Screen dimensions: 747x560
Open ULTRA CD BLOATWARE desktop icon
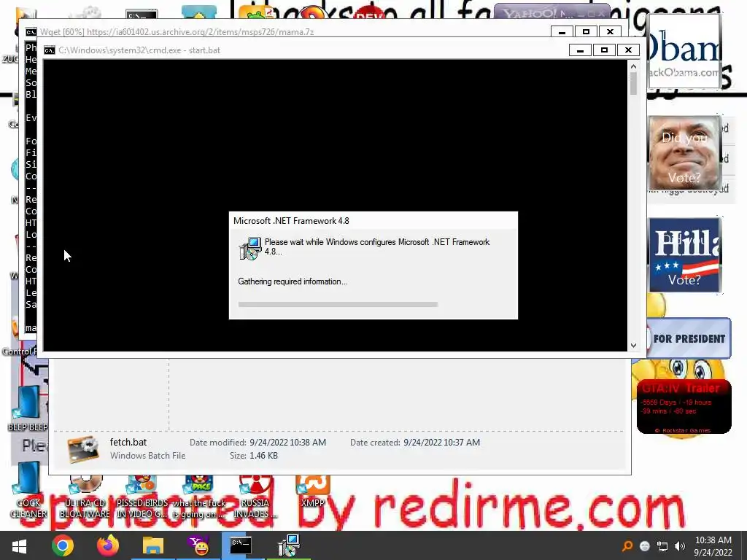[x=85, y=497]
